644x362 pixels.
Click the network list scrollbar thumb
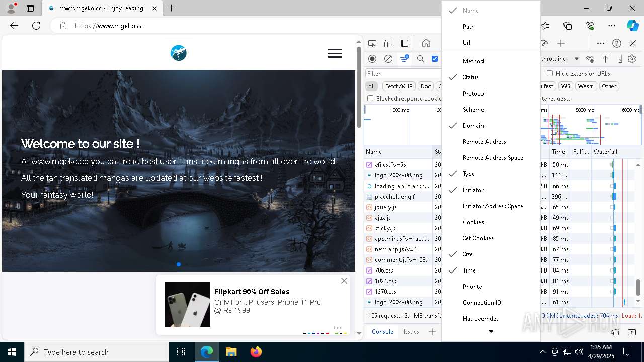tap(638, 287)
